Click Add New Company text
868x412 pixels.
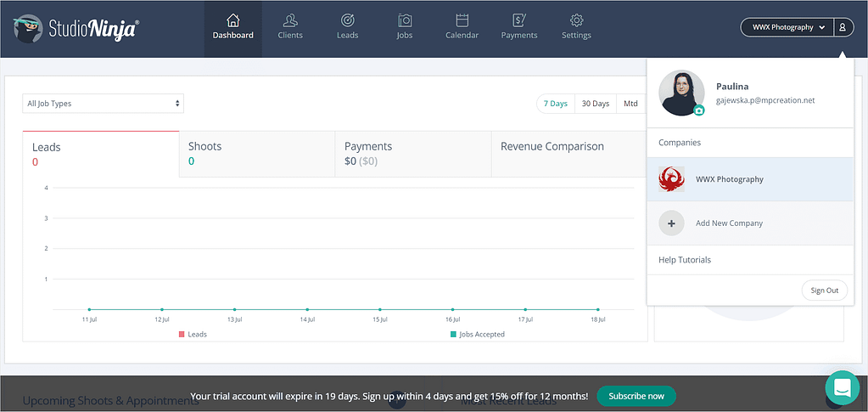(x=729, y=223)
